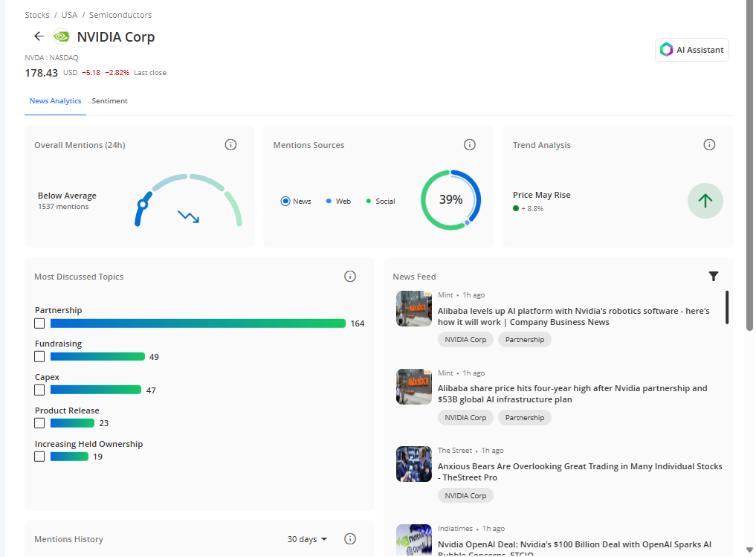
Task: Click info icon for Overall Mentions
Action: click(x=230, y=144)
